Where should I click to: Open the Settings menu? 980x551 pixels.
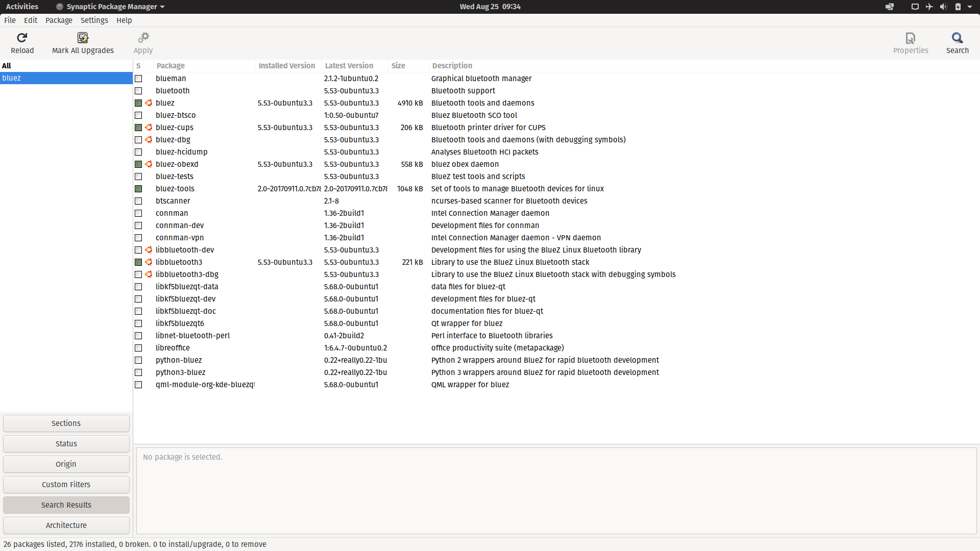click(94, 20)
